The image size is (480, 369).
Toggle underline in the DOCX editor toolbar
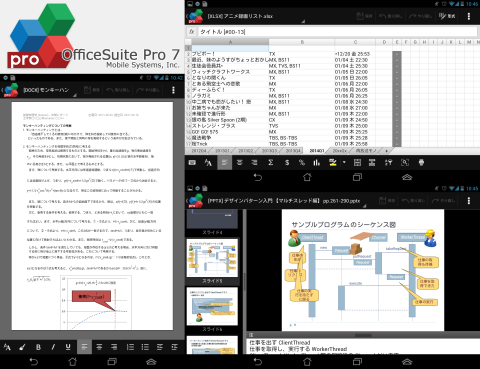pyautogui.click(x=68, y=347)
